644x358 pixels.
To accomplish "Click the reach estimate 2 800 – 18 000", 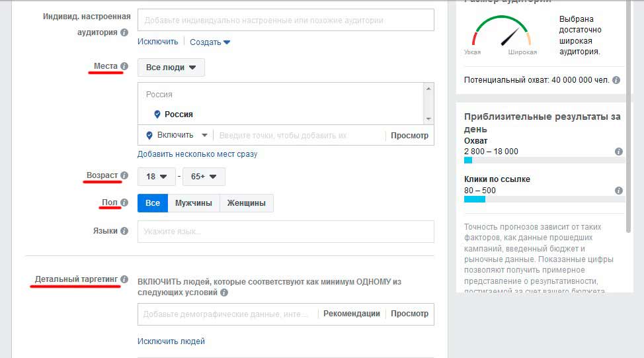I will point(491,152).
